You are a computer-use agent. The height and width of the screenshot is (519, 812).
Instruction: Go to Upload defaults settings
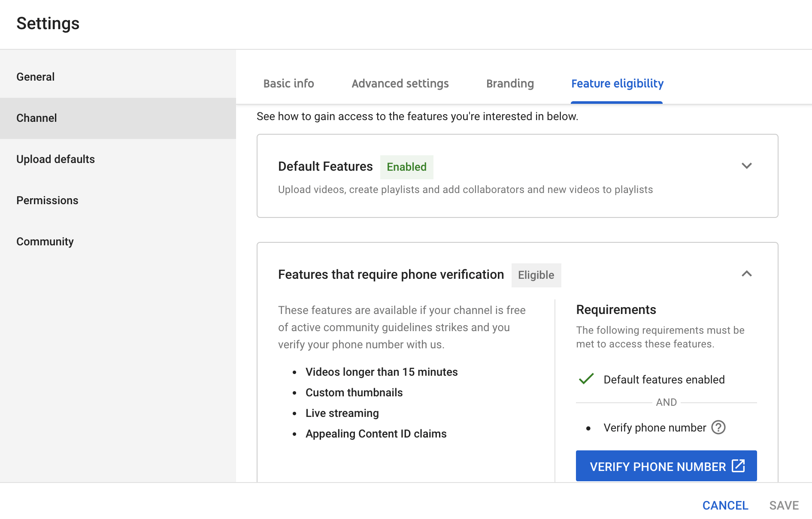[x=118, y=159]
